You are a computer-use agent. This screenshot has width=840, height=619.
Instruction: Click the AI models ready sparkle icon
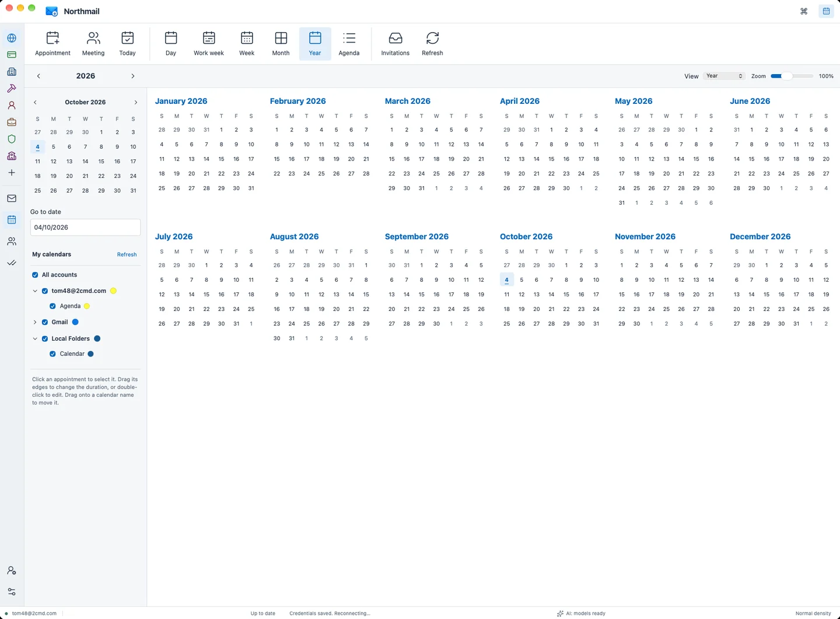click(x=560, y=613)
